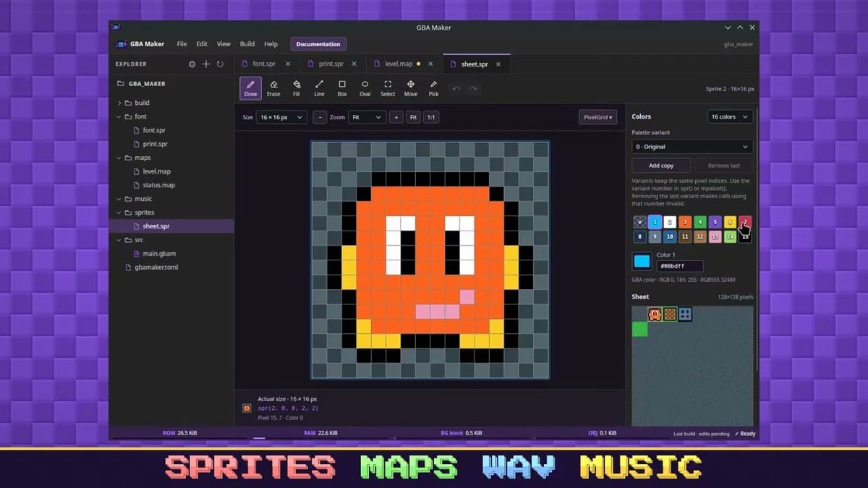Collapse the font folder
868x488 pixels.
(x=119, y=116)
